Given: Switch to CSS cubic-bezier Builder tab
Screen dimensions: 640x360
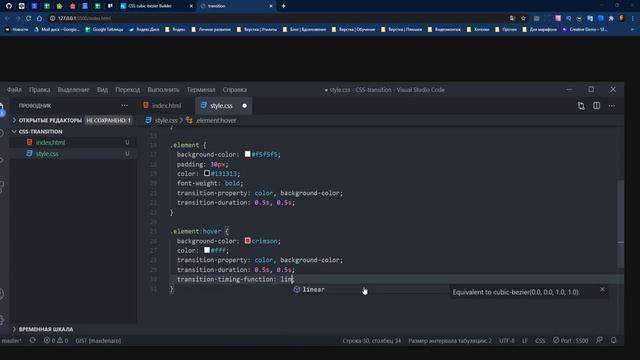Looking at the screenshot, I should 155,6.
